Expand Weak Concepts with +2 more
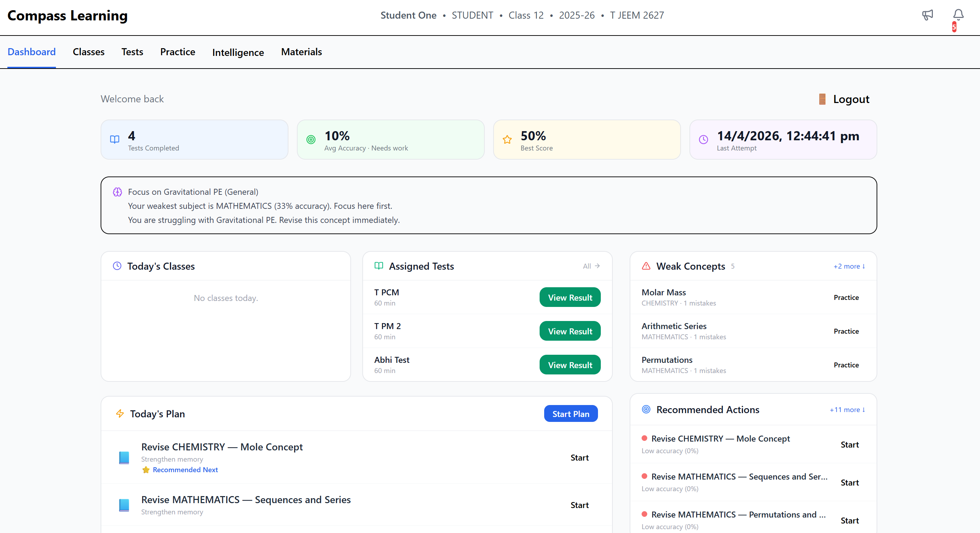980x533 pixels. pyautogui.click(x=849, y=266)
